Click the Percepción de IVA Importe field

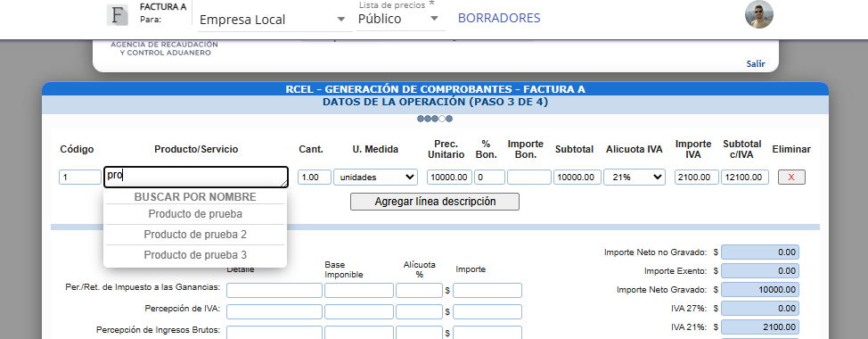click(487, 311)
